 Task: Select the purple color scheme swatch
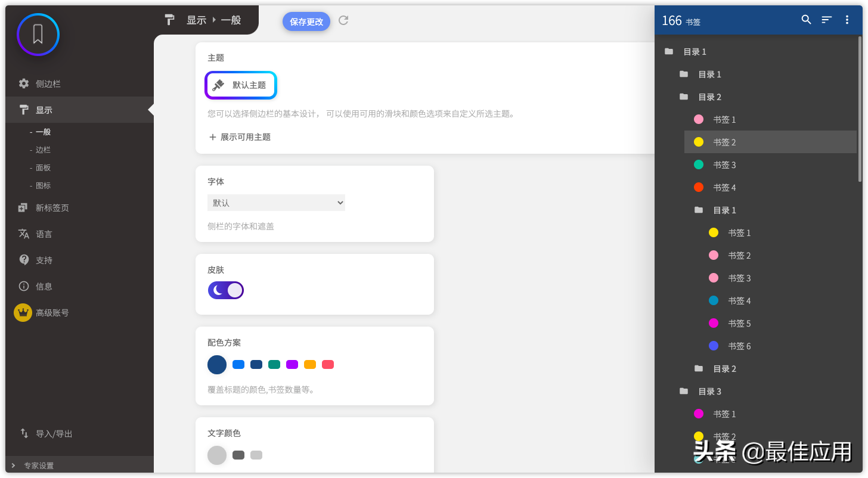pos(292,364)
